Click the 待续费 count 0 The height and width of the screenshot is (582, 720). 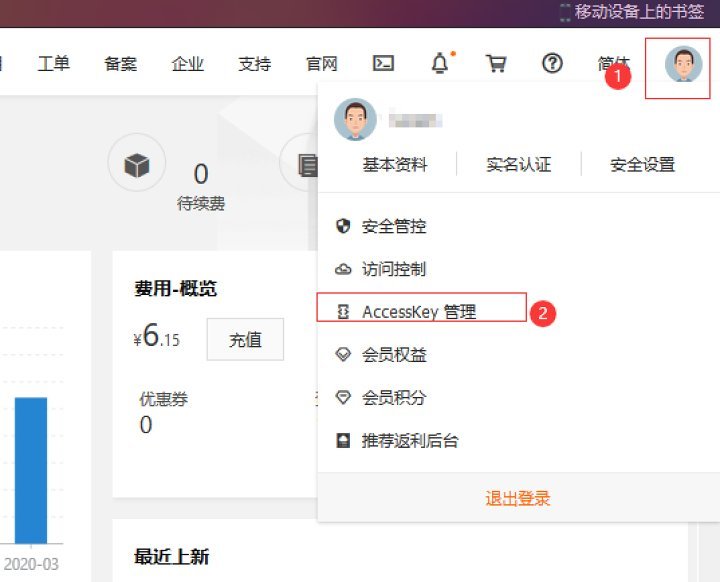pos(201,174)
